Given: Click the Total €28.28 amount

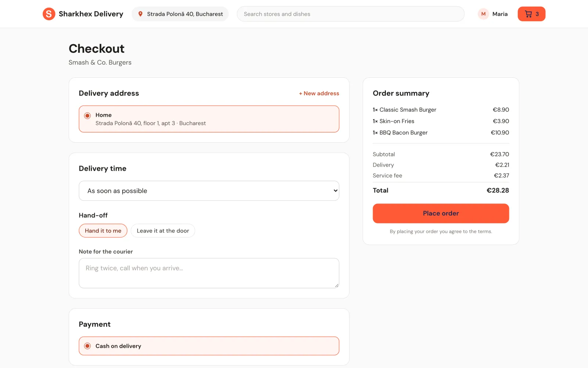Looking at the screenshot, I should 498,190.
